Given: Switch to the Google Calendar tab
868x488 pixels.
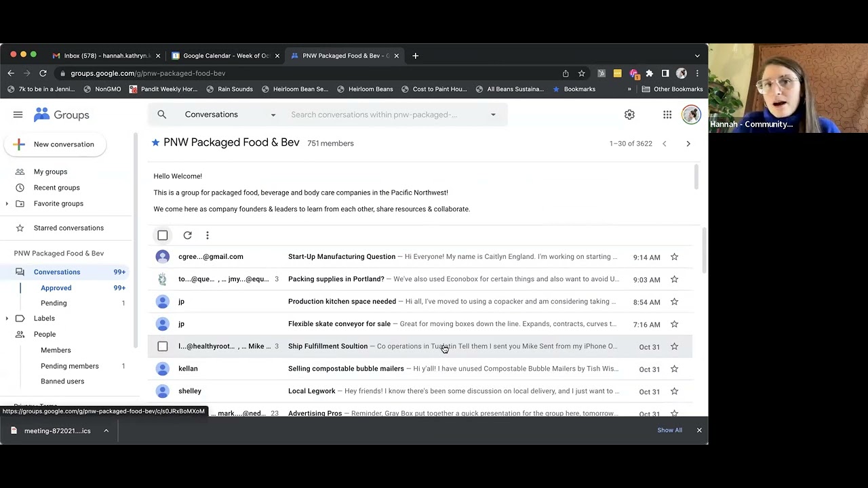Looking at the screenshot, I should (226, 56).
